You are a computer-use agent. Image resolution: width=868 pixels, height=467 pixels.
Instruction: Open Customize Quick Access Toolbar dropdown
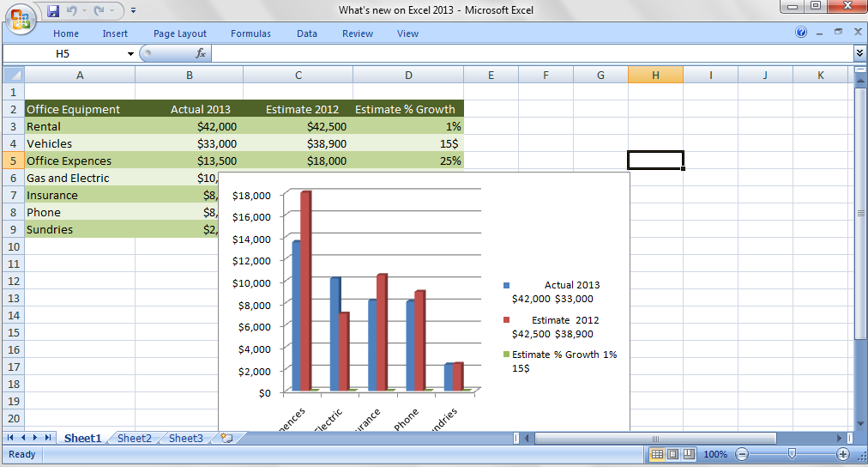tap(134, 10)
